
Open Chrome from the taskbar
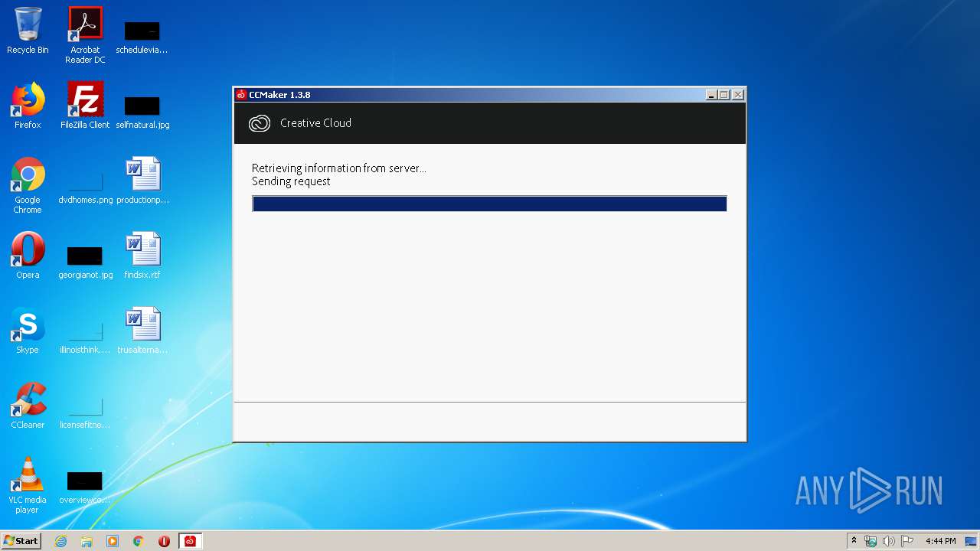pos(139,541)
